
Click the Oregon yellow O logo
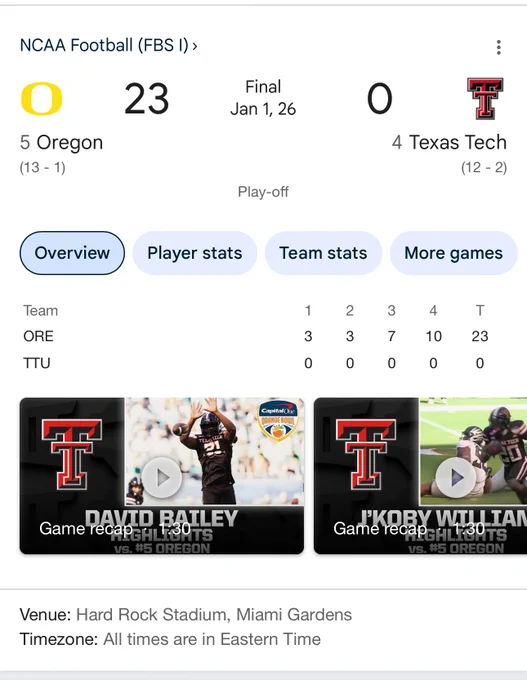(42, 99)
